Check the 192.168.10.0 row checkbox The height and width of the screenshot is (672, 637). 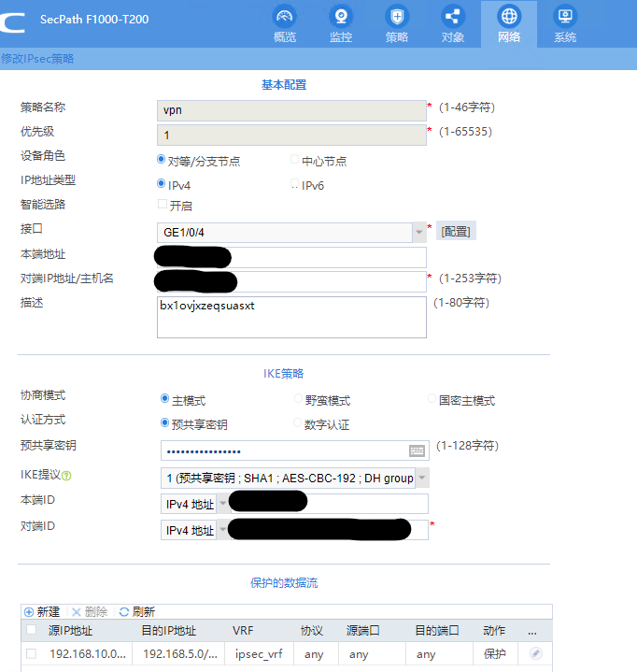point(31,653)
